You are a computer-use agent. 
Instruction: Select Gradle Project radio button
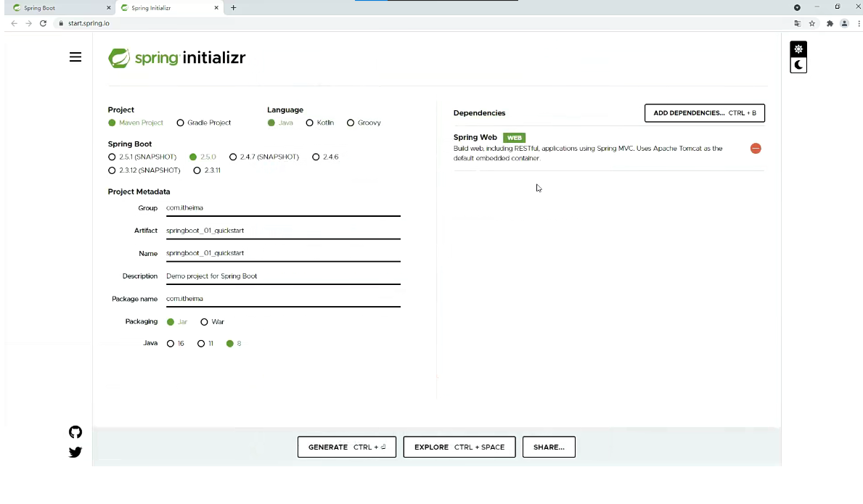[180, 123]
